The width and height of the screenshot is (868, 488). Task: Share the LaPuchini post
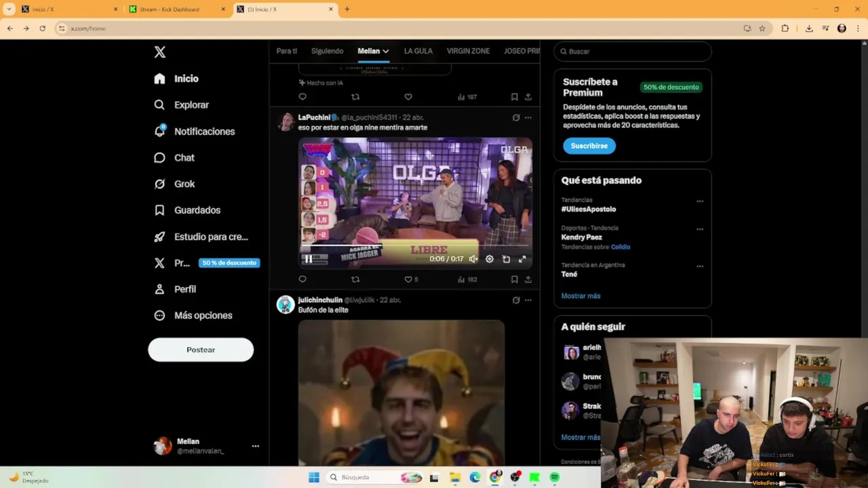528,279
